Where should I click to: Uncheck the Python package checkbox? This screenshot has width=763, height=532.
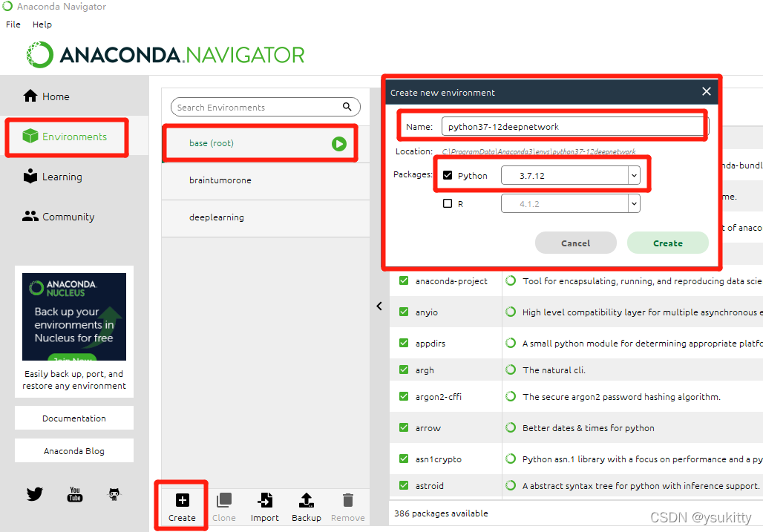pyautogui.click(x=448, y=175)
